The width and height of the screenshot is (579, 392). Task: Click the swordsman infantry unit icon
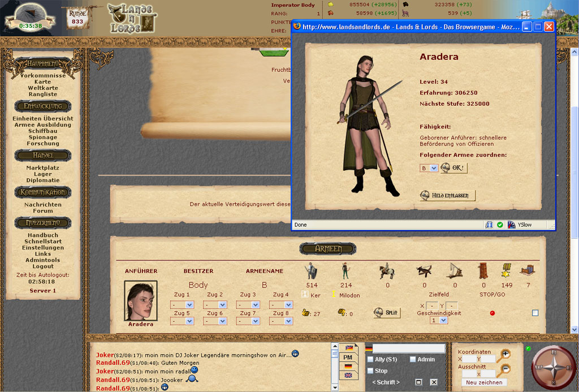pyautogui.click(x=311, y=271)
